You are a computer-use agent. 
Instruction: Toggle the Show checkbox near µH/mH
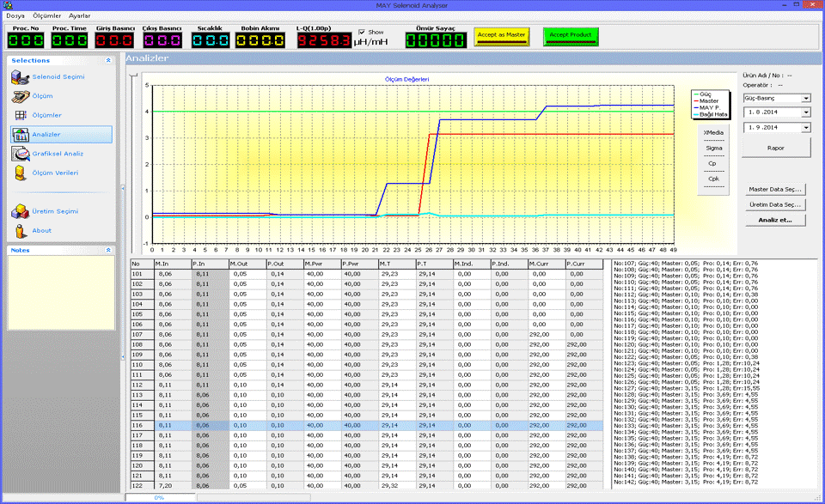pos(362,32)
